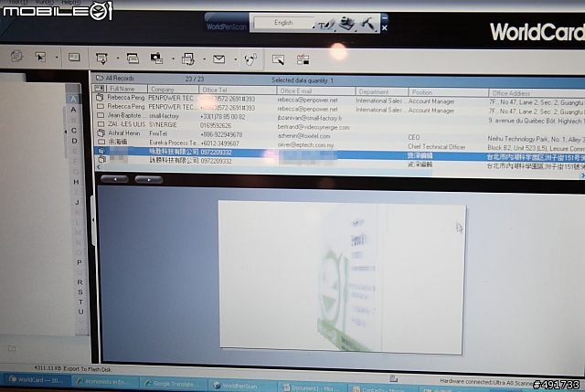Click the card icon beside ZAI -LES ULIS
This screenshot has height=392, width=585.
101,124
